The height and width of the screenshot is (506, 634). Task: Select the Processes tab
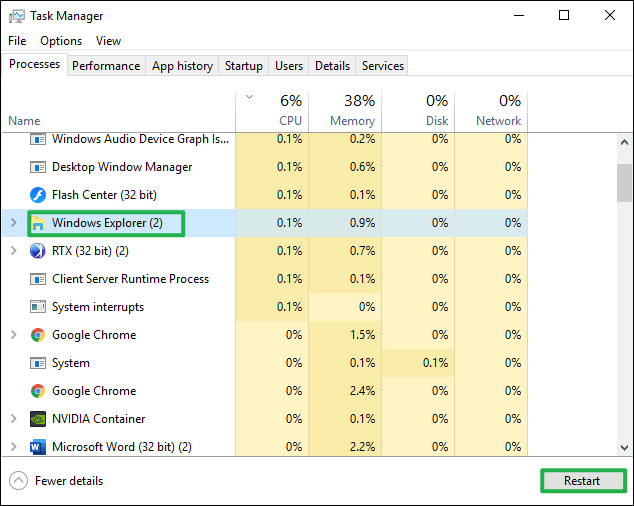pyautogui.click(x=34, y=64)
